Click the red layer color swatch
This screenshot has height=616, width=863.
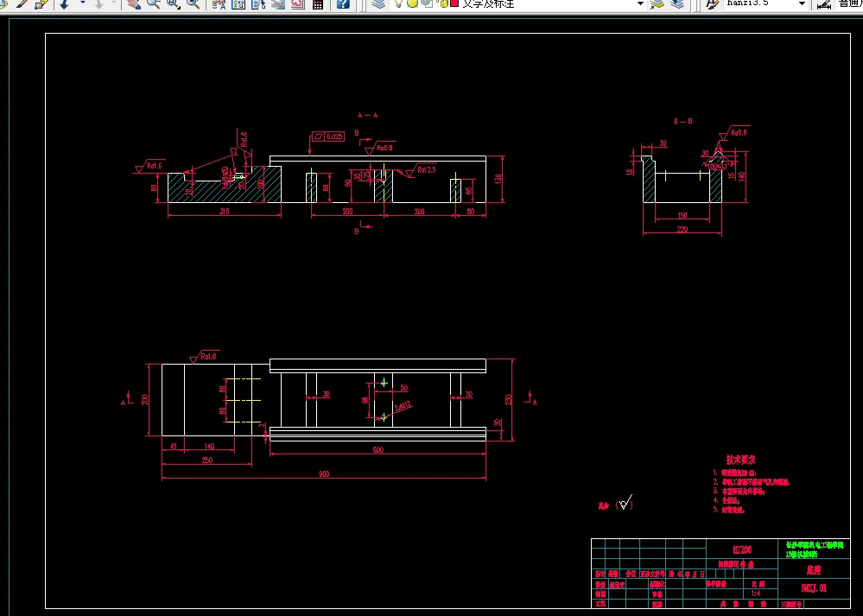point(454,3)
